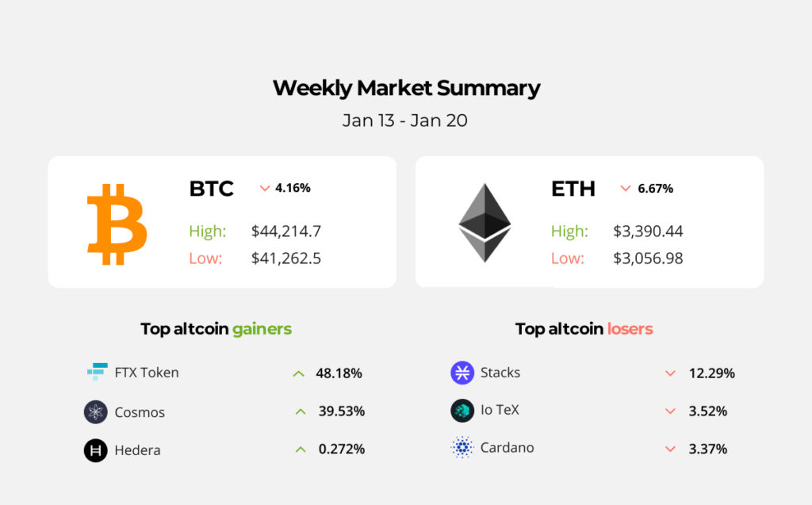The width and height of the screenshot is (812, 505).
Task: Click the Weekly Market Summary title
Action: tap(406, 88)
